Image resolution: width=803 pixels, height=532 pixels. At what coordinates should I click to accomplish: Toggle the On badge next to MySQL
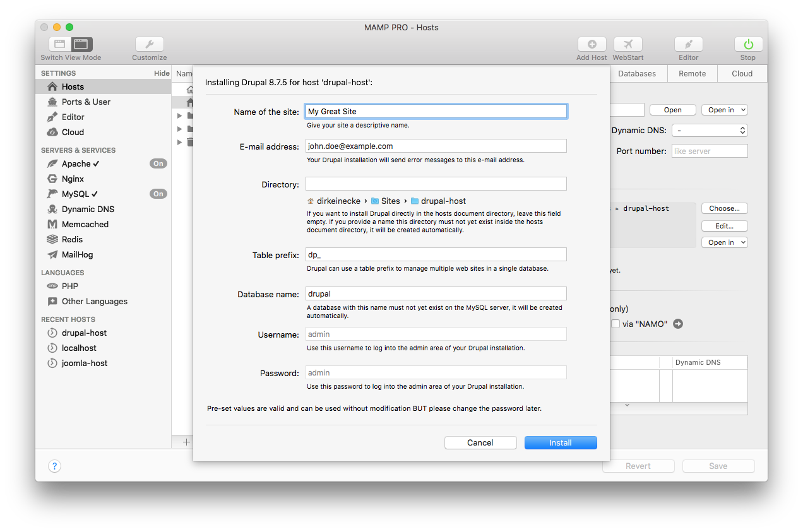tap(158, 194)
